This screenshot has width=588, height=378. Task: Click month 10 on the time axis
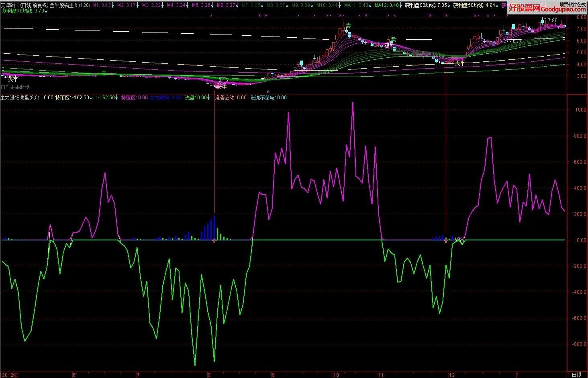click(x=336, y=375)
